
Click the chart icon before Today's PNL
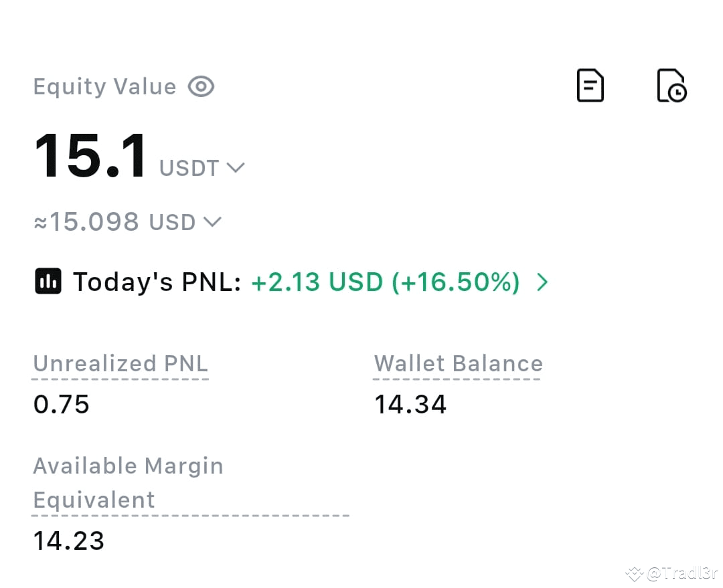[x=48, y=282]
